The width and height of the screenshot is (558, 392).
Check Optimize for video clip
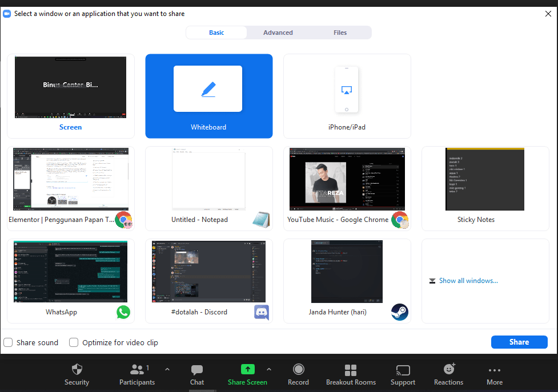point(74,342)
